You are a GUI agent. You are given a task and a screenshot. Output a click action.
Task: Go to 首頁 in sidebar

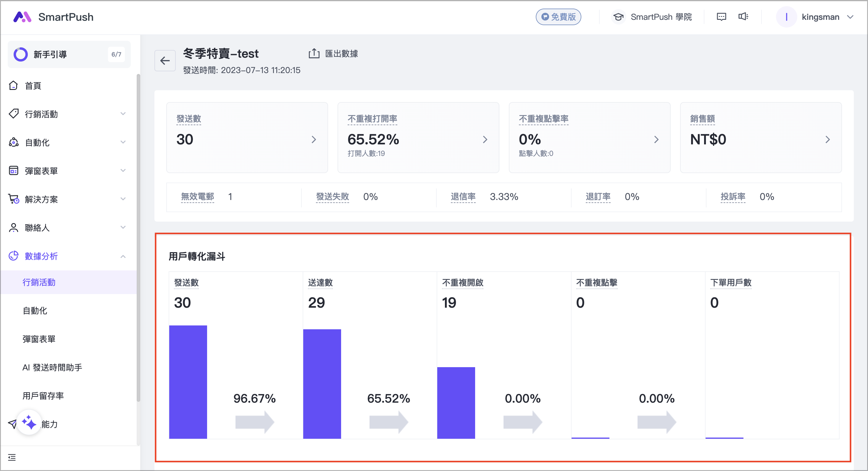pos(68,86)
